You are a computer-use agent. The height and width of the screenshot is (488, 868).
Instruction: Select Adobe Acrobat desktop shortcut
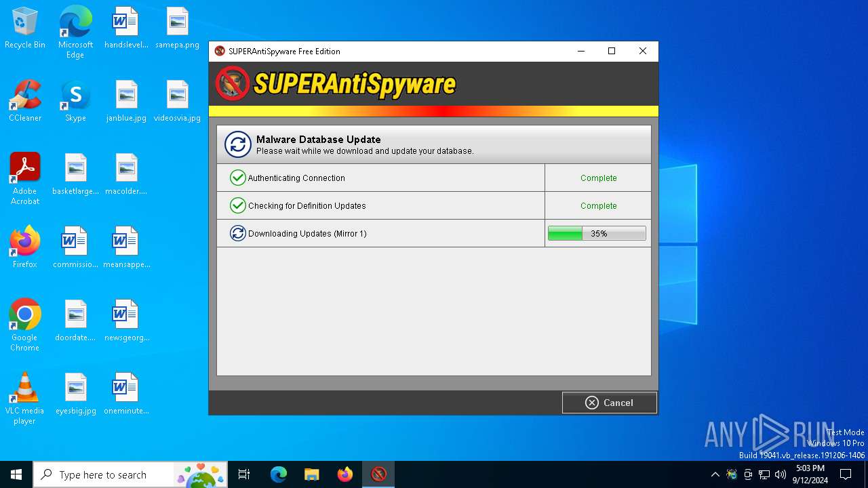[25, 179]
